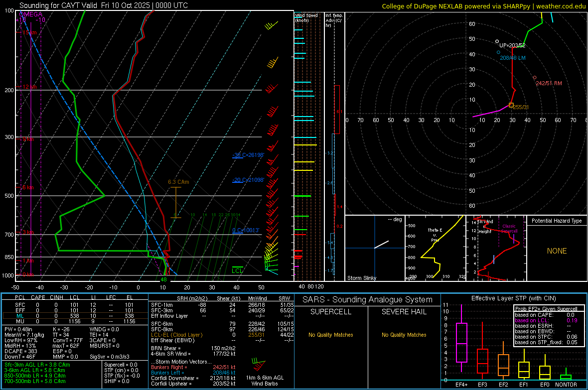
Task: Click the K = -26 index value
Action: coord(61,329)
